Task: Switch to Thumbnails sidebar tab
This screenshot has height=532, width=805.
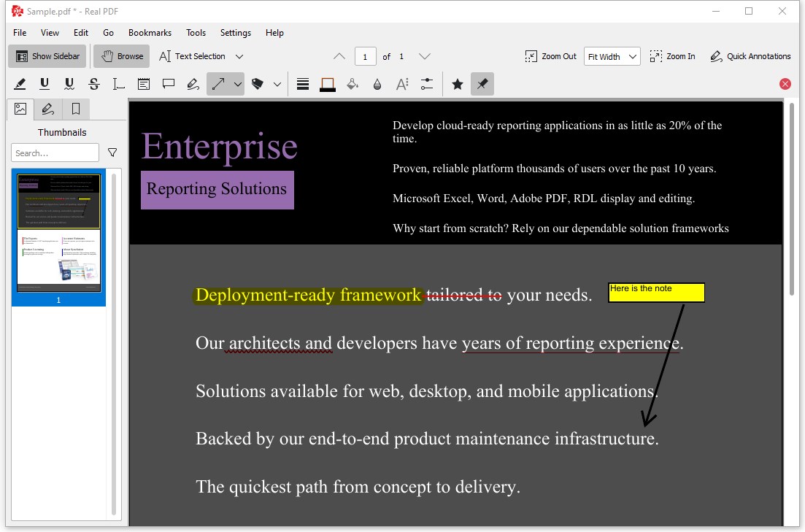Action: [20, 109]
